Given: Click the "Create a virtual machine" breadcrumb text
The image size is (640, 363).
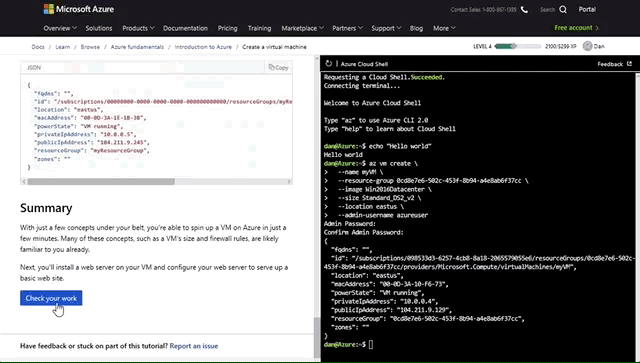Looking at the screenshot, I should [x=274, y=47].
